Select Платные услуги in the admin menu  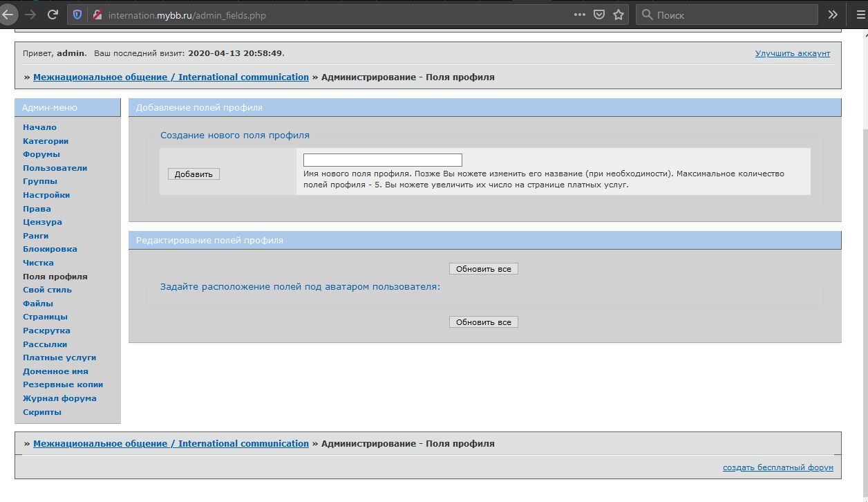point(59,357)
